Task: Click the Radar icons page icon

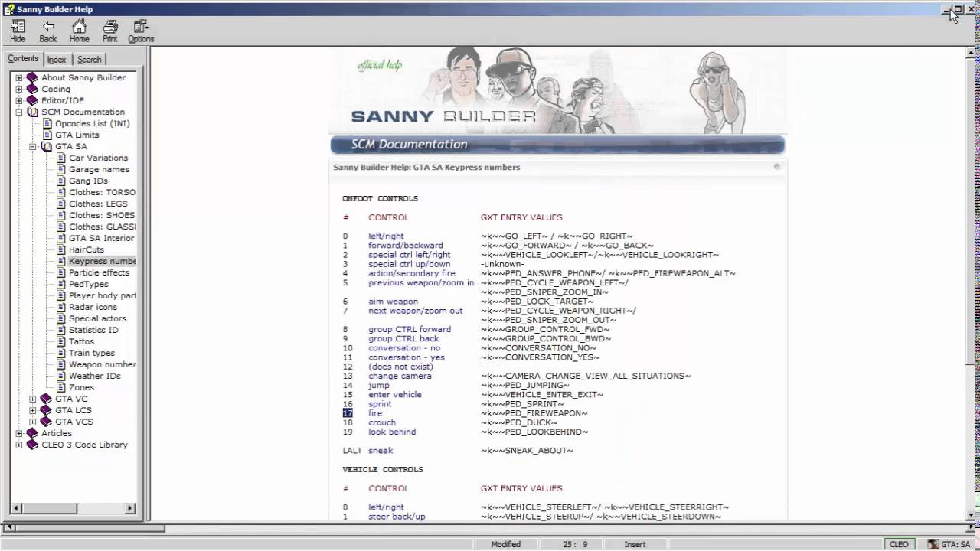Action: [x=61, y=307]
